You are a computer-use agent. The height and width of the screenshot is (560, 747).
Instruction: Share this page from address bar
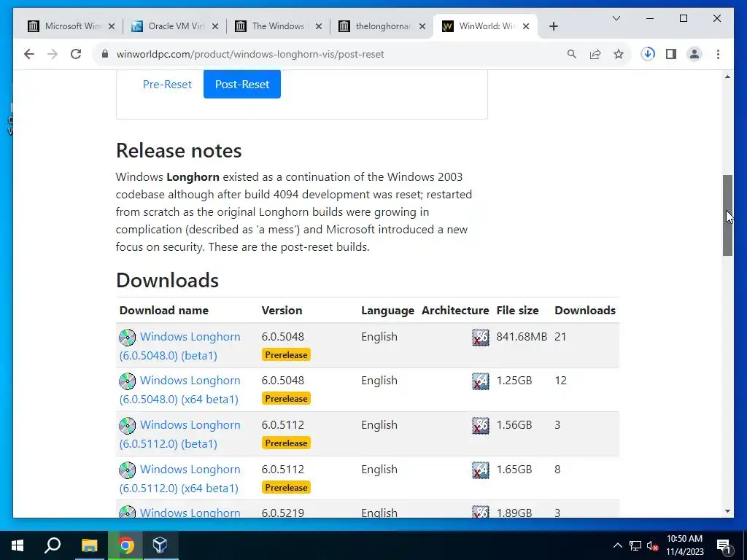(x=595, y=54)
